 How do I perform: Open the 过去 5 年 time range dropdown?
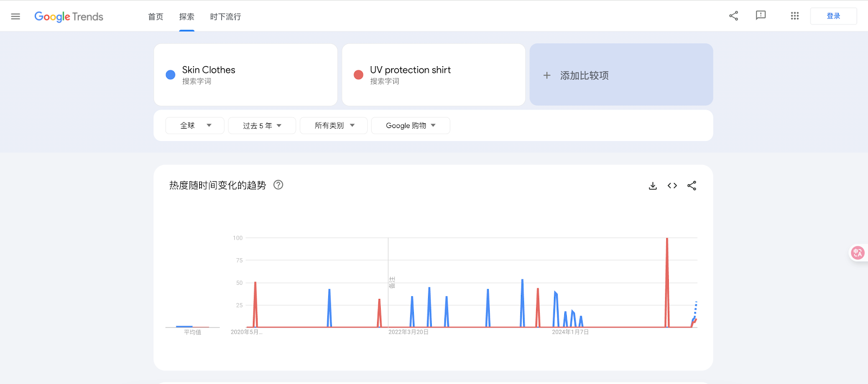coord(262,125)
